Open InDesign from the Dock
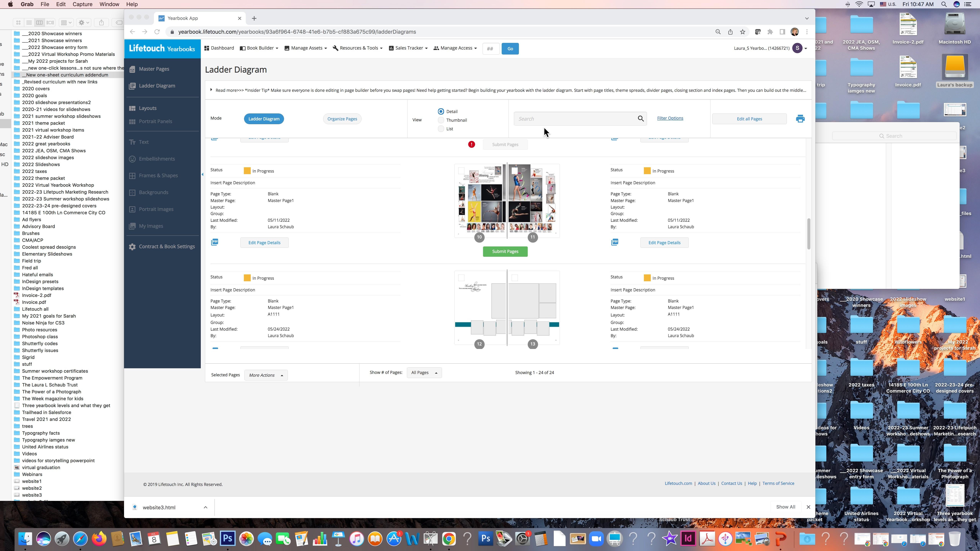Viewport: 980px width, 551px height. 688,538
